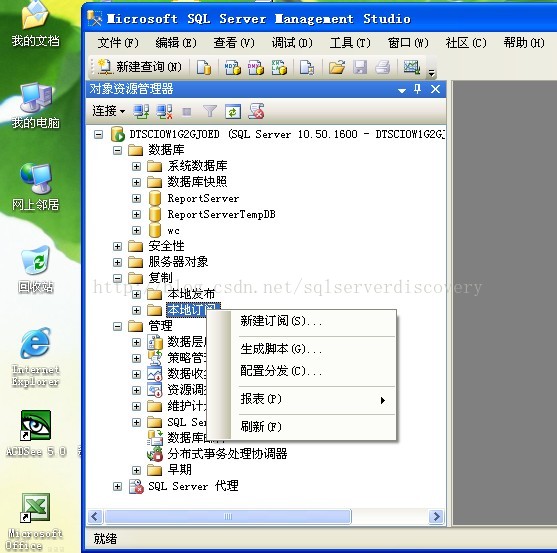Open 回收站 recycle bin icon
The image size is (557, 553).
coord(35,269)
